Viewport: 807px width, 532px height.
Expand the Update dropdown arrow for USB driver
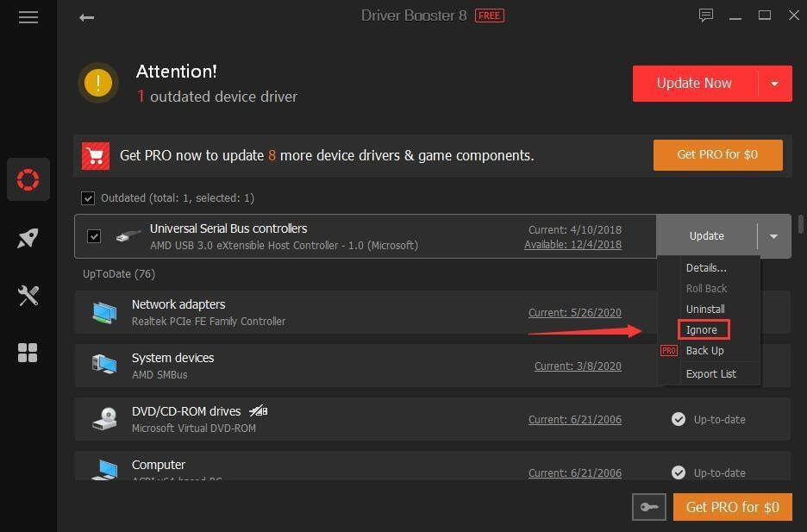[773, 235]
